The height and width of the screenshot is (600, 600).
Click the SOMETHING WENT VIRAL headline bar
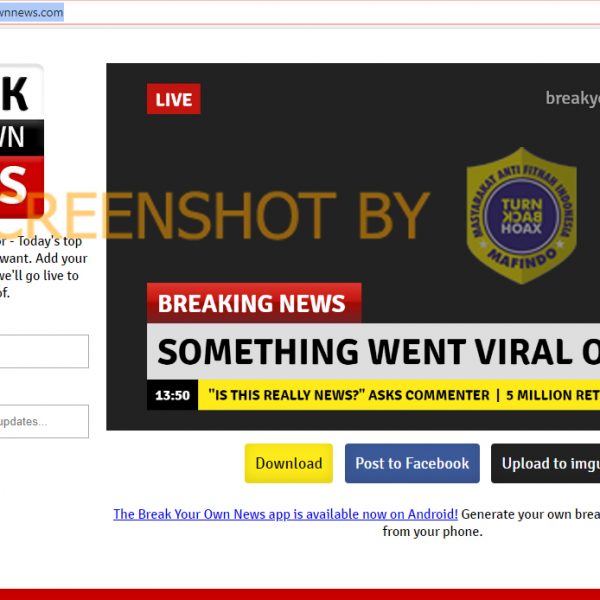tap(373, 351)
